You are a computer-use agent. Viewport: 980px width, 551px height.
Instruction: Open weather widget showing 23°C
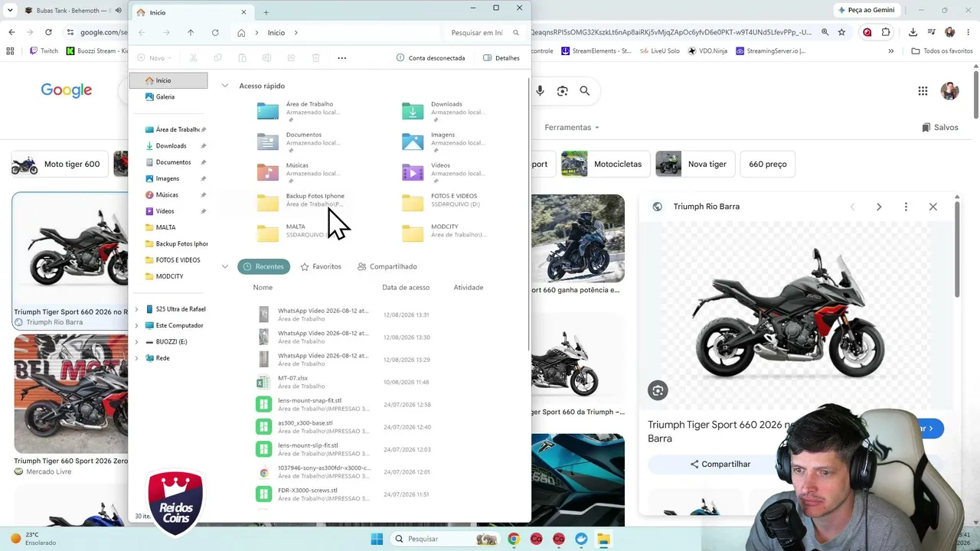pyautogui.click(x=34, y=539)
